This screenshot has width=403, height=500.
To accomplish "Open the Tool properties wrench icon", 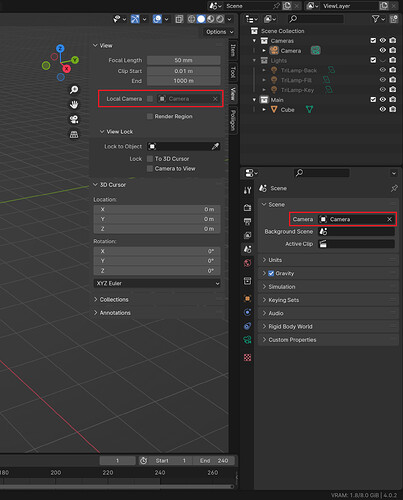I will (247, 190).
